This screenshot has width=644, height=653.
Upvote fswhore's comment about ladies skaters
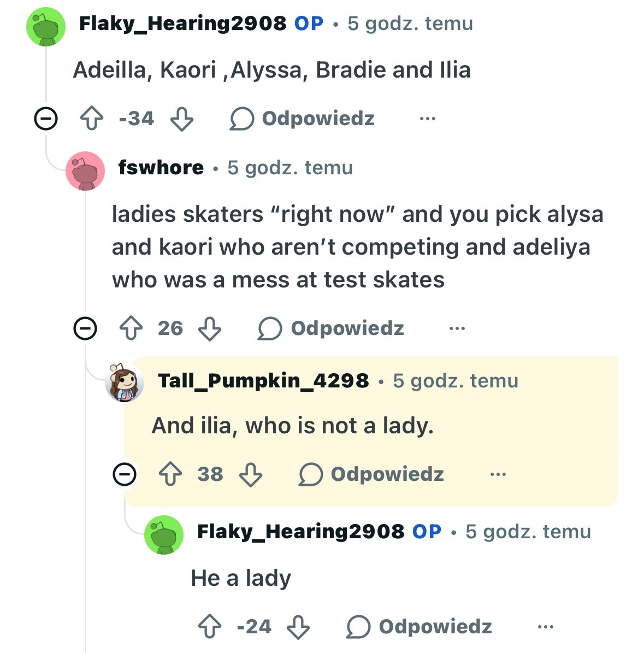click(131, 328)
